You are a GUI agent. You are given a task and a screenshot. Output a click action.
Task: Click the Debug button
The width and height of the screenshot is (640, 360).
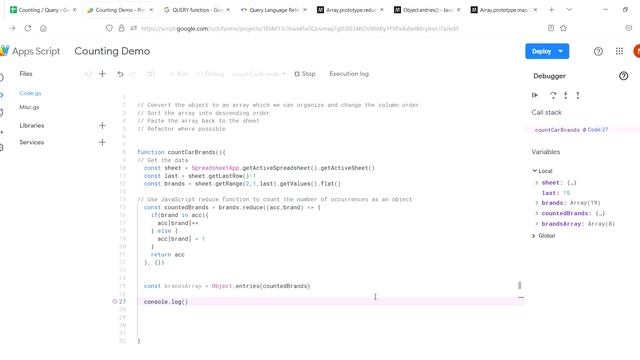tap(210, 74)
